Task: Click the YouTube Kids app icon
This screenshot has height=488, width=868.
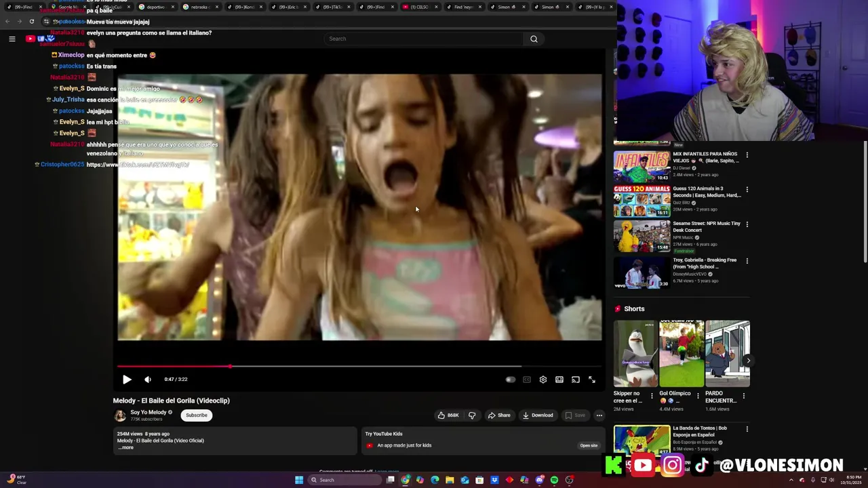Action: point(370,445)
